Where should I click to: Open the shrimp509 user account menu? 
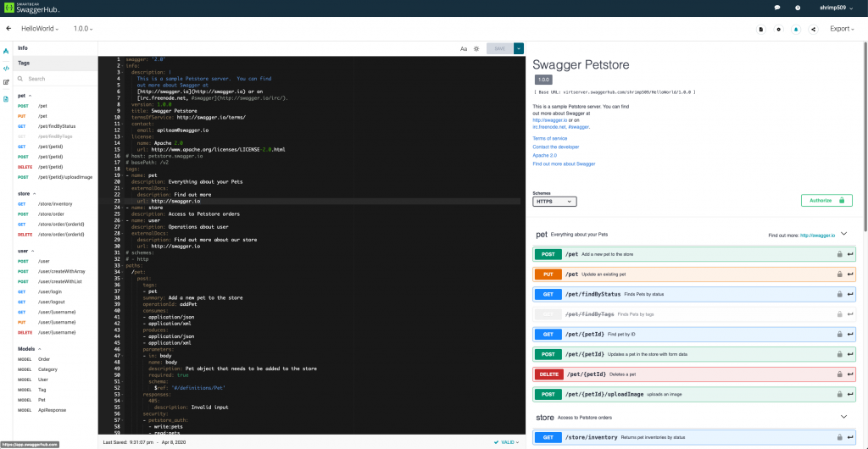tap(836, 8)
